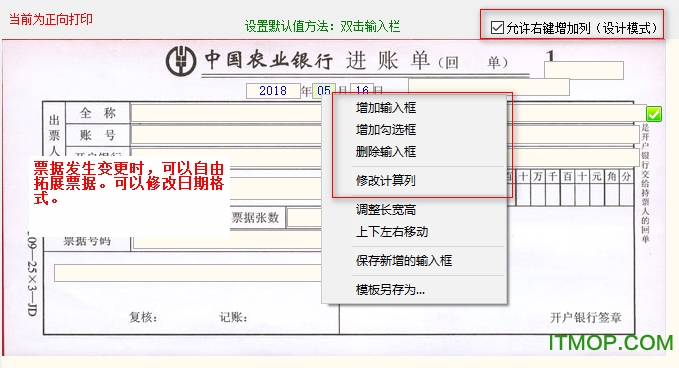The image size is (679, 368).
Task: Click the wide input field above 复核
Action: (188, 273)
